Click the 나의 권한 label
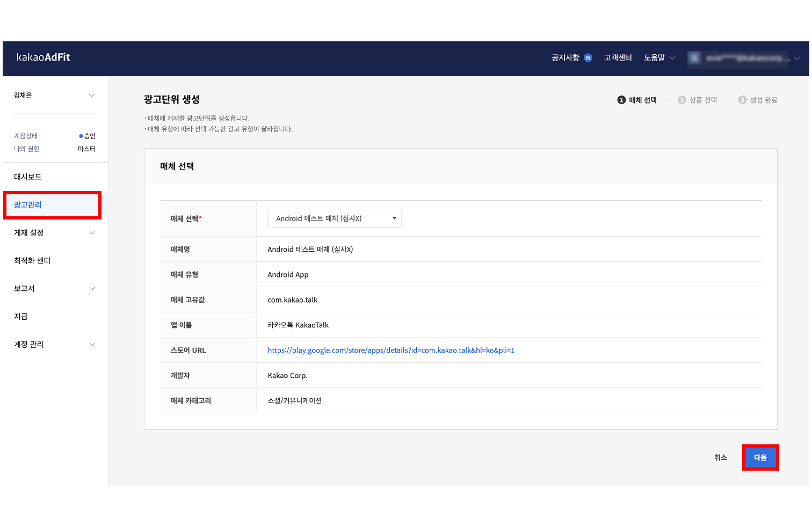The height and width of the screenshot is (527, 812). point(27,149)
